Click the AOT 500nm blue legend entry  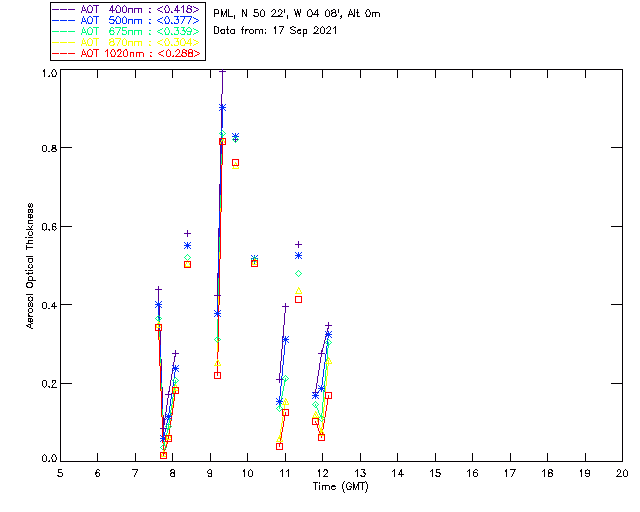[126, 20]
